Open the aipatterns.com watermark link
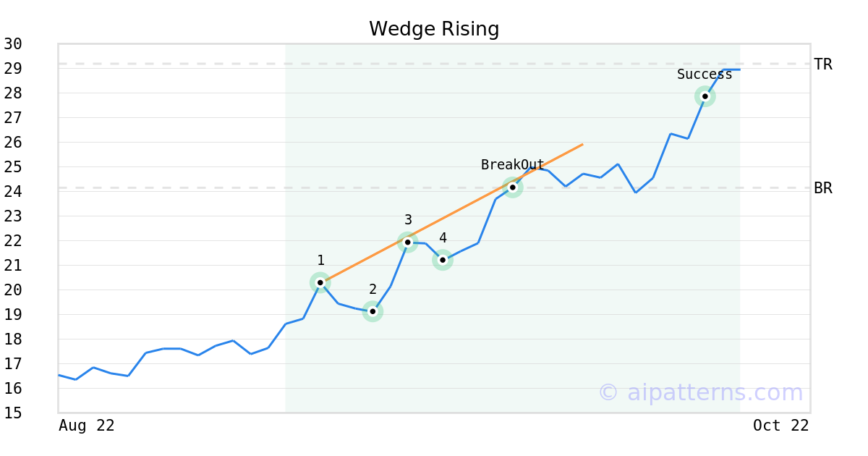This screenshot has width=868, height=456. tap(700, 393)
